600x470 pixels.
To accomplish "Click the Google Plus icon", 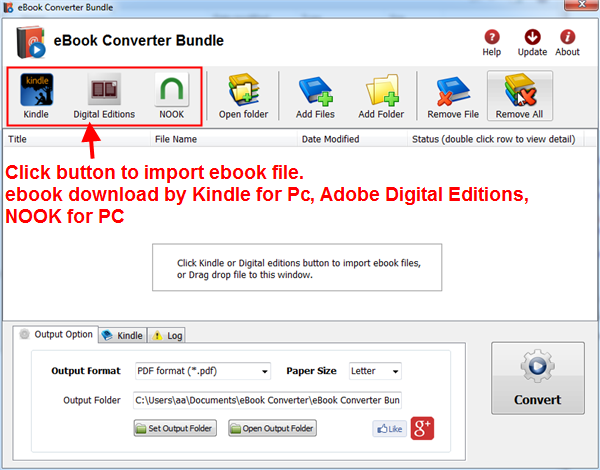I will point(422,428).
